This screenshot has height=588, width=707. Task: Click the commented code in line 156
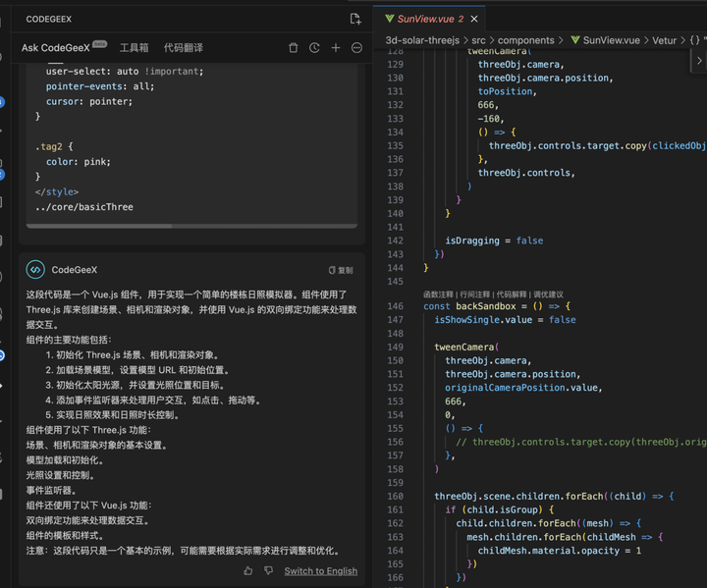pos(580,442)
